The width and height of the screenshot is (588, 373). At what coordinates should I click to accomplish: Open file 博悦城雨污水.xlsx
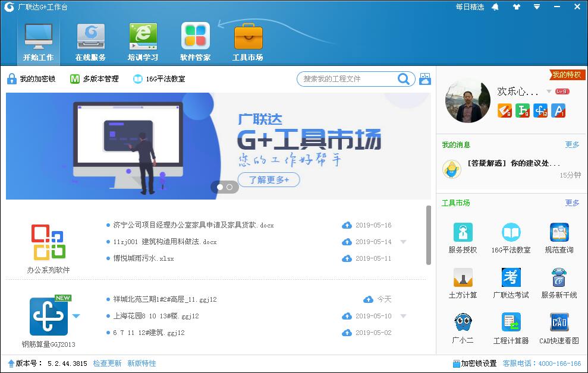tap(144, 258)
